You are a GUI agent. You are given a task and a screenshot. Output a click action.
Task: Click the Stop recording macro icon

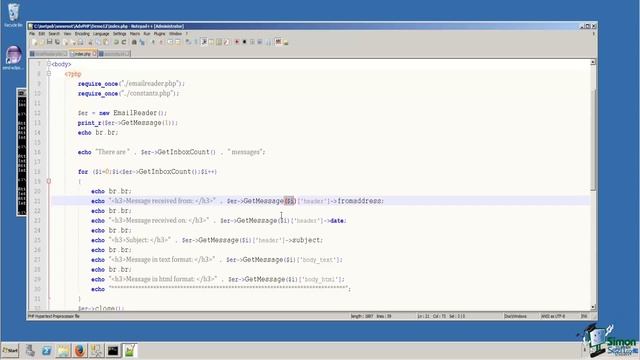click(x=244, y=42)
